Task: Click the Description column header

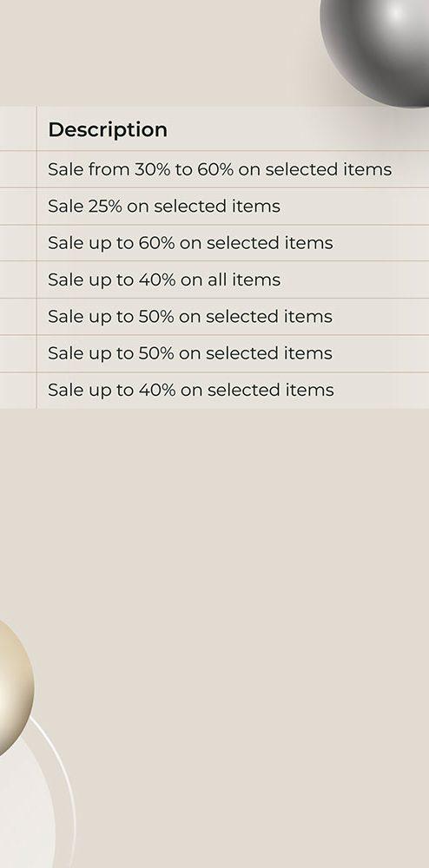Action: point(108,129)
